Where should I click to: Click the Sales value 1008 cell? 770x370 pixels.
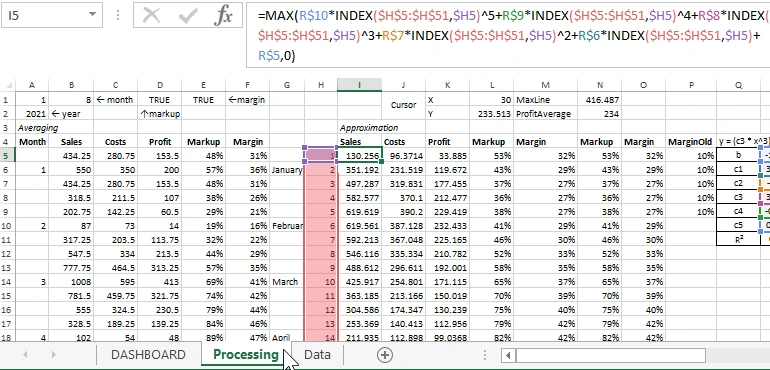tap(71, 282)
